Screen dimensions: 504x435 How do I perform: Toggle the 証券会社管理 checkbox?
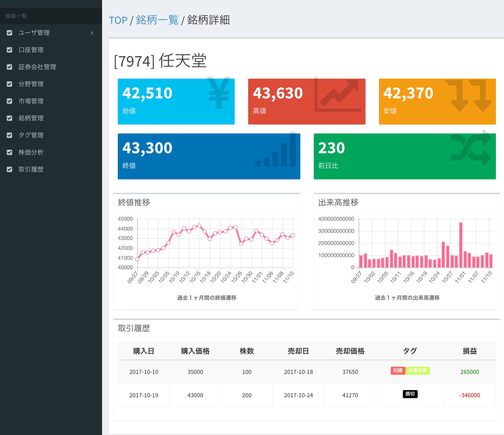coord(9,67)
